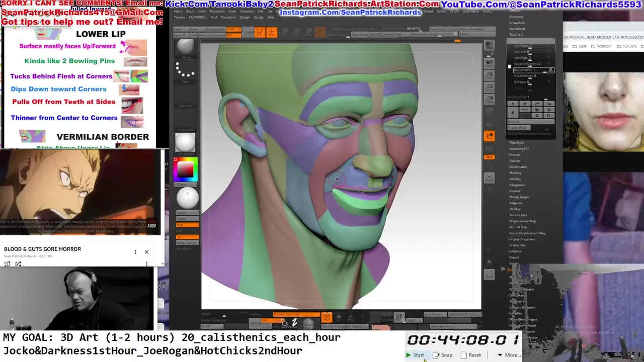Image resolution: width=644 pixels, height=362 pixels.
Task: Activate the Edit mode orange button
Action: coord(260,33)
